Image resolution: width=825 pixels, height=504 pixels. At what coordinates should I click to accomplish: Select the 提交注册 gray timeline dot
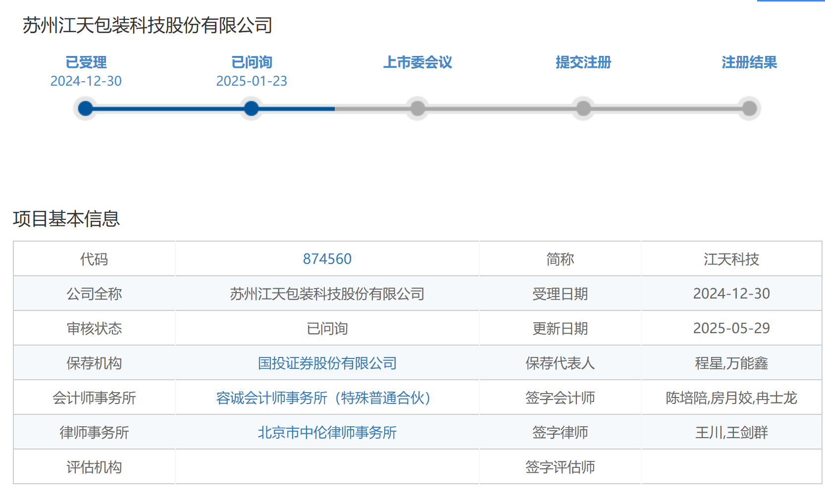pos(583,108)
